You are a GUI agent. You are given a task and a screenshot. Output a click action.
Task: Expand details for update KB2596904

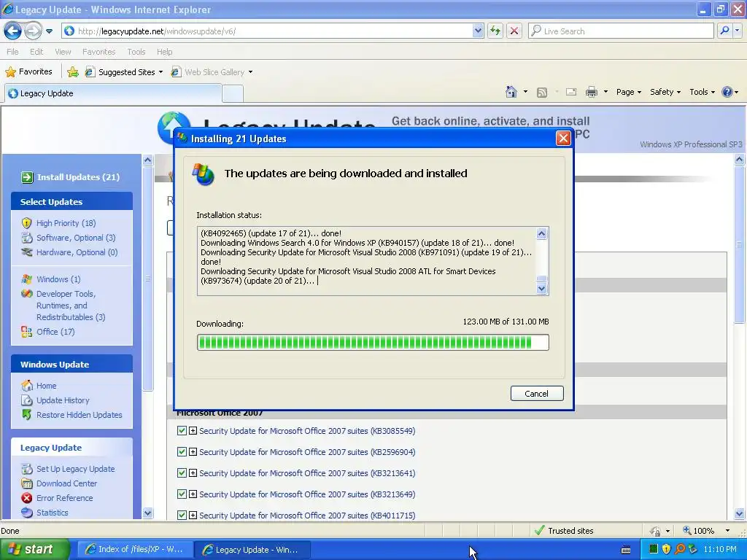pyautogui.click(x=193, y=452)
